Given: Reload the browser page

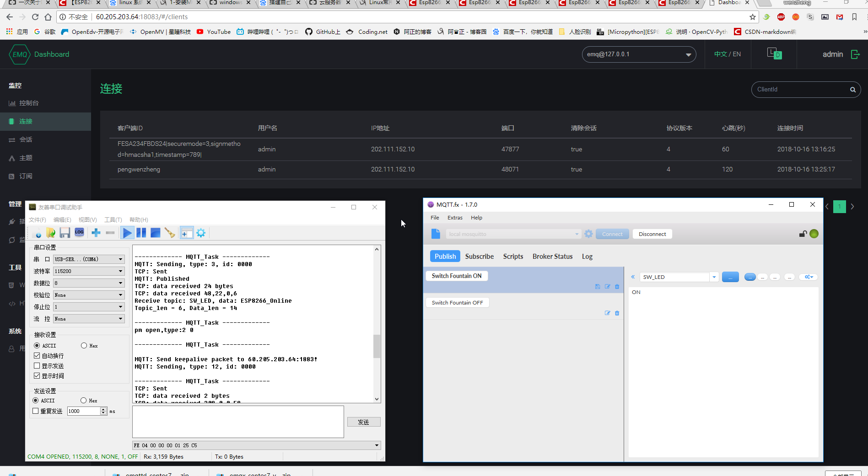Looking at the screenshot, I should (35, 17).
